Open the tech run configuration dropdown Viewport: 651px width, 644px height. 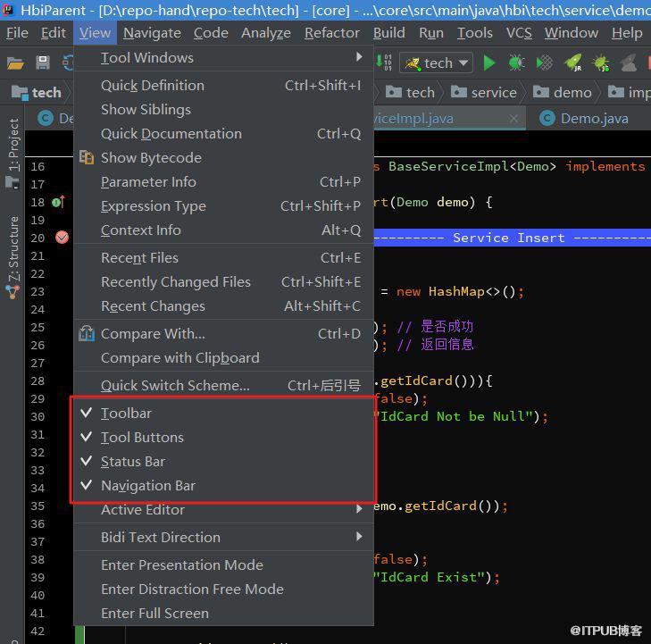pyautogui.click(x=436, y=63)
